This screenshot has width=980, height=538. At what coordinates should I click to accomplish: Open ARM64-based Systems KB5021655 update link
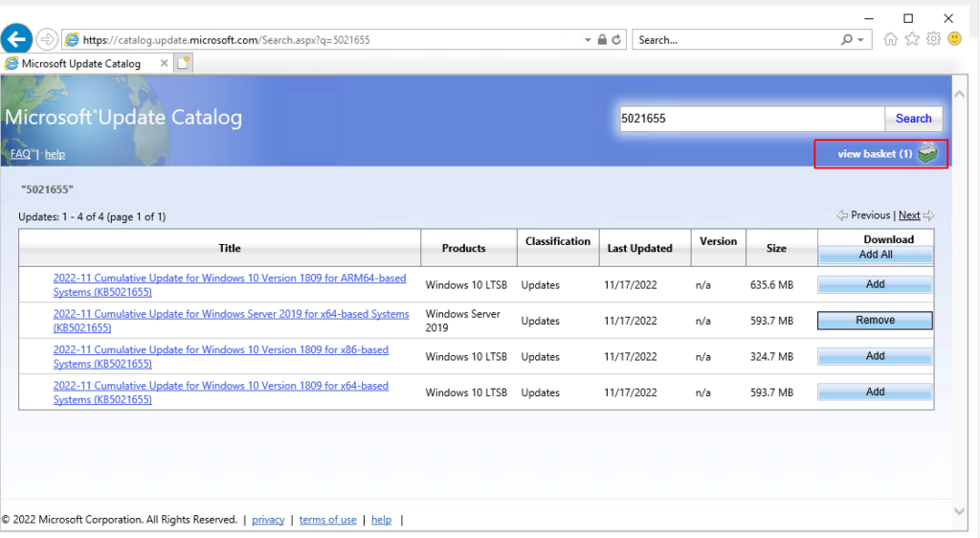coord(230,285)
